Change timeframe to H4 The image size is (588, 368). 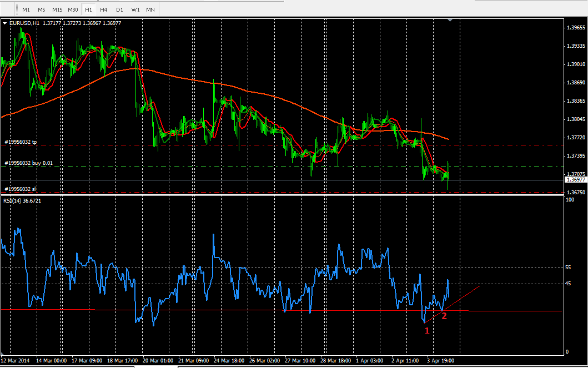click(104, 9)
